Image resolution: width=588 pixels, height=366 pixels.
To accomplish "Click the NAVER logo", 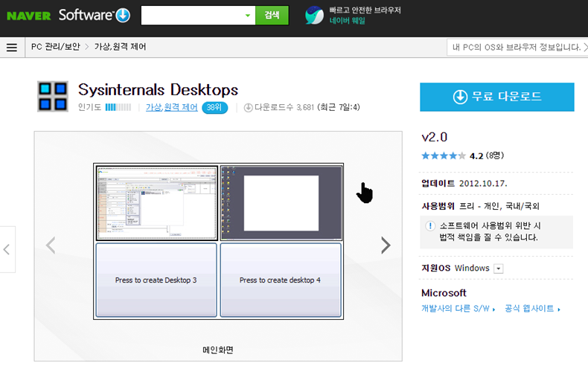I will click(x=29, y=16).
